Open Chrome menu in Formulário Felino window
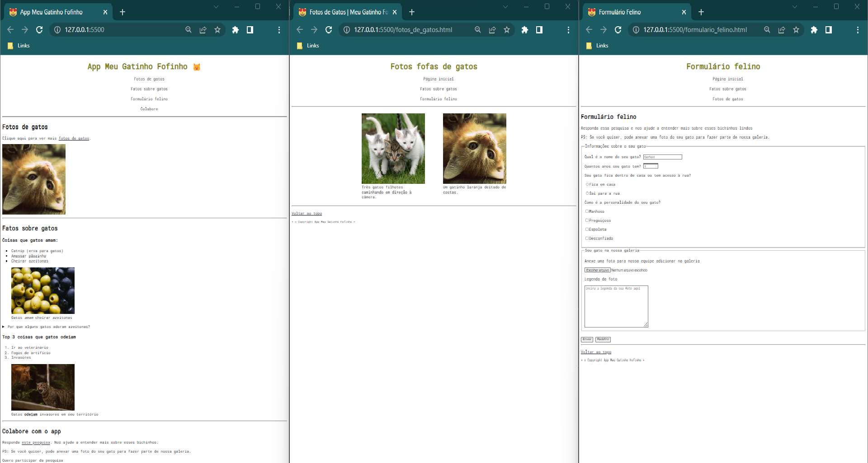This screenshot has width=868, height=463. coord(858,30)
